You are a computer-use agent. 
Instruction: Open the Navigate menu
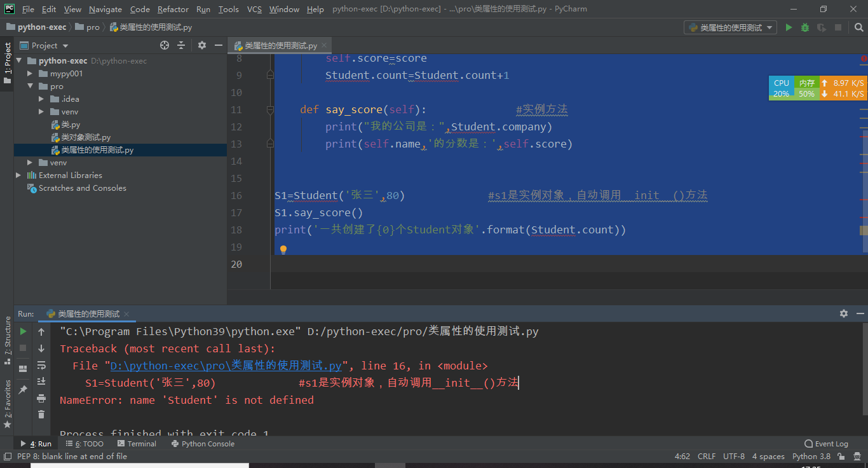click(105, 9)
